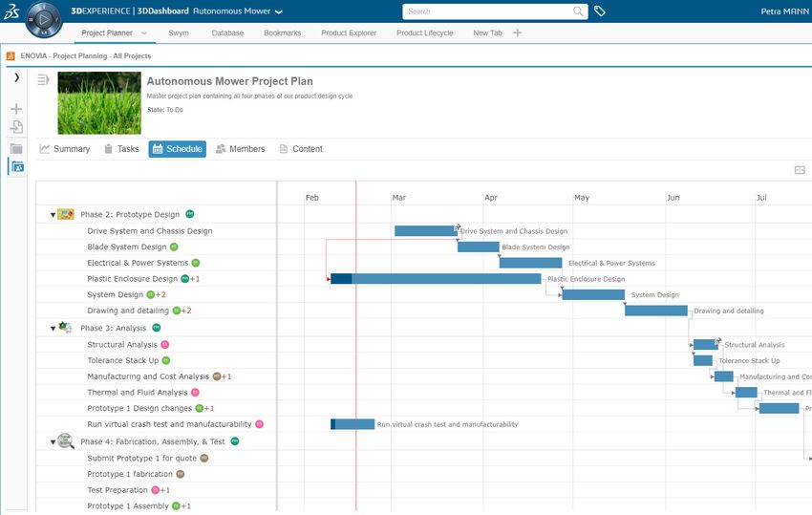
Task: Click assignee badge on Prototype 1 fabrication
Action: [x=181, y=474]
